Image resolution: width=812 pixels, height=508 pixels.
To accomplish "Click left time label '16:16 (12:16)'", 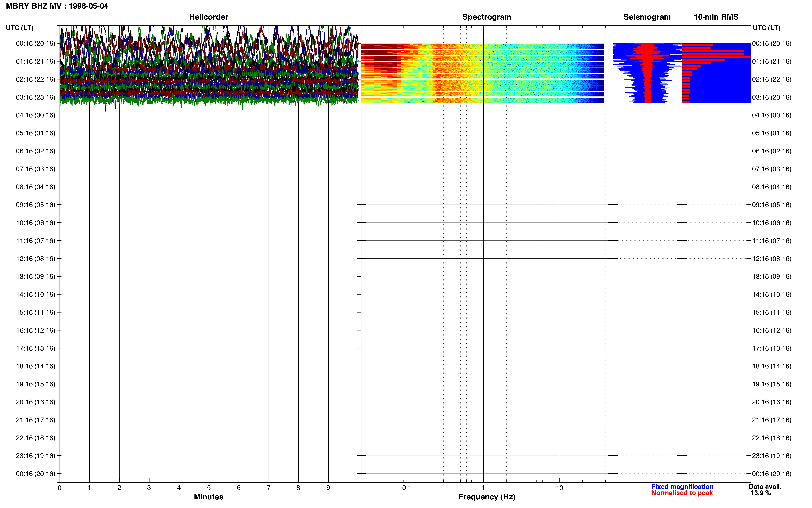I will coord(36,330).
